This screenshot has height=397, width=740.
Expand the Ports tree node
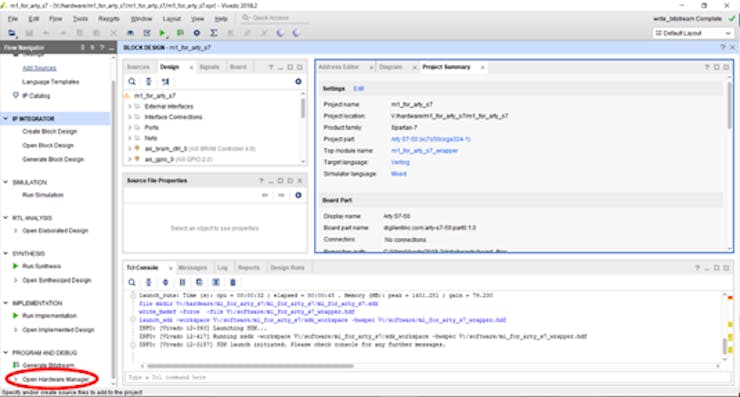tap(130, 127)
